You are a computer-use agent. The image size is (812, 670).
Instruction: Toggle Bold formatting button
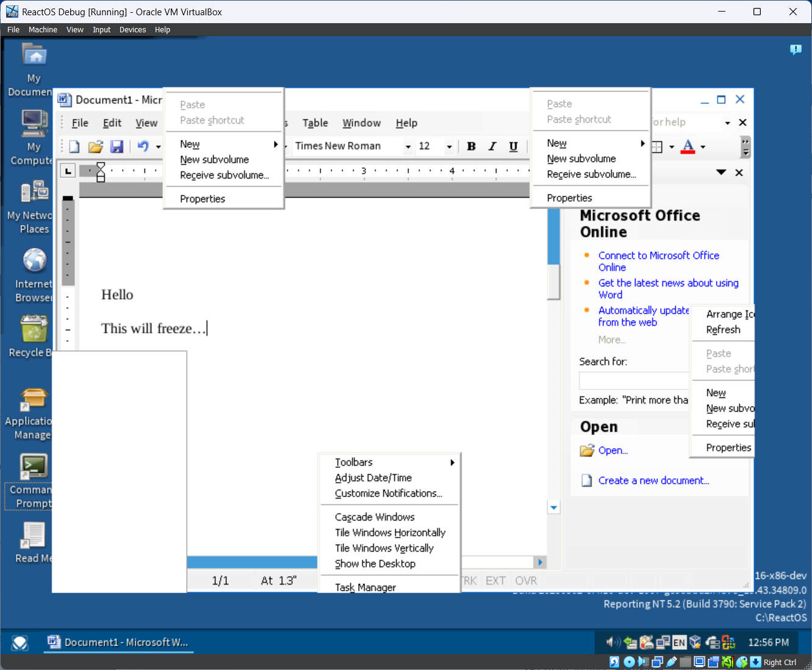click(x=471, y=146)
